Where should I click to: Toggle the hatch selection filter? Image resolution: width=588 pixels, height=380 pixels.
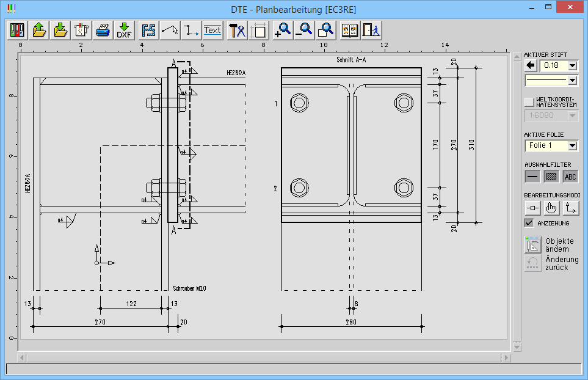551,177
